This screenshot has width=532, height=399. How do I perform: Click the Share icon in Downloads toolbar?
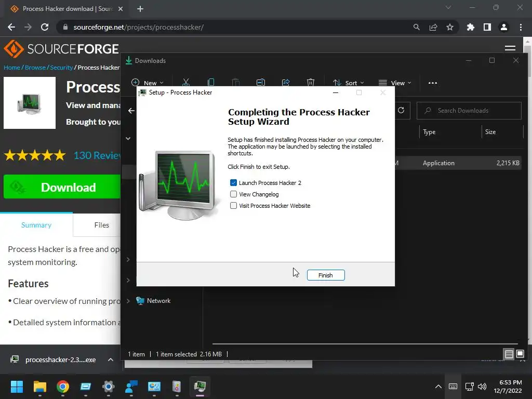pyautogui.click(x=286, y=83)
